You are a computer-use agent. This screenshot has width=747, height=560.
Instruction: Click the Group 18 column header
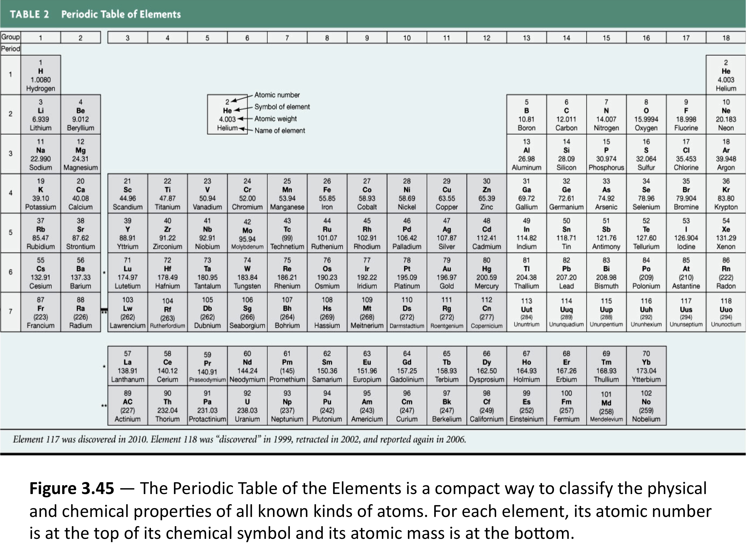tap(726, 38)
